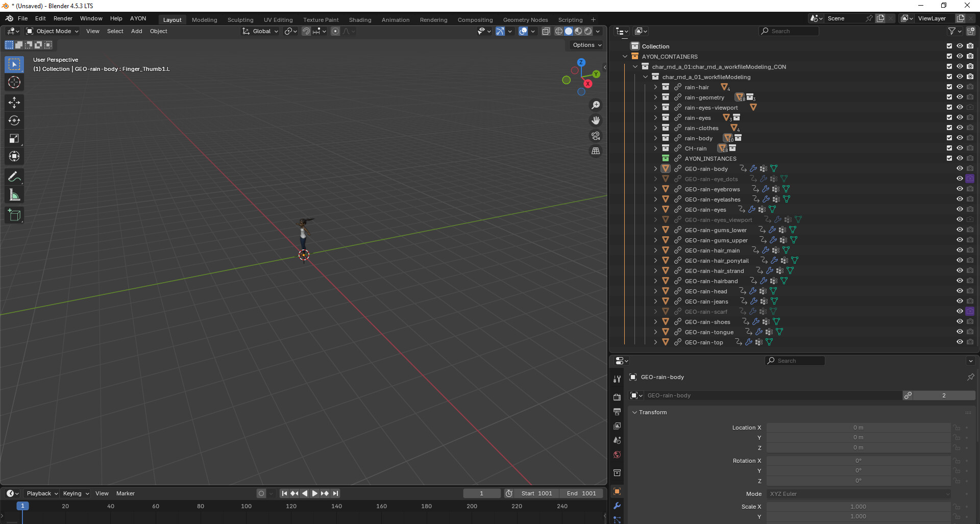This screenshot has width=980, height=524.
Task: Select the Annotate tool
Action: tap(14, 177)
